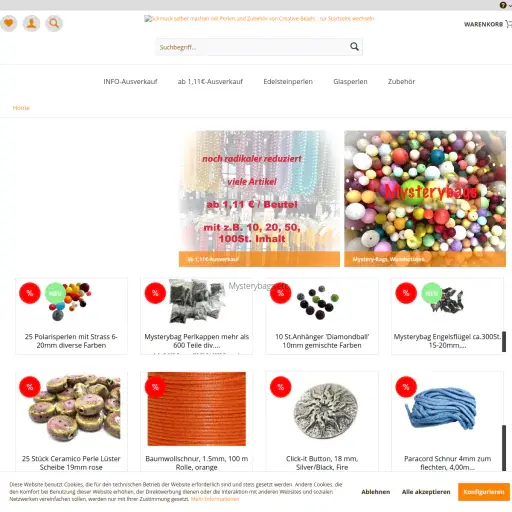Open the account user icon
This screenshot has height=512, width=512.
(x=32, y=23)
